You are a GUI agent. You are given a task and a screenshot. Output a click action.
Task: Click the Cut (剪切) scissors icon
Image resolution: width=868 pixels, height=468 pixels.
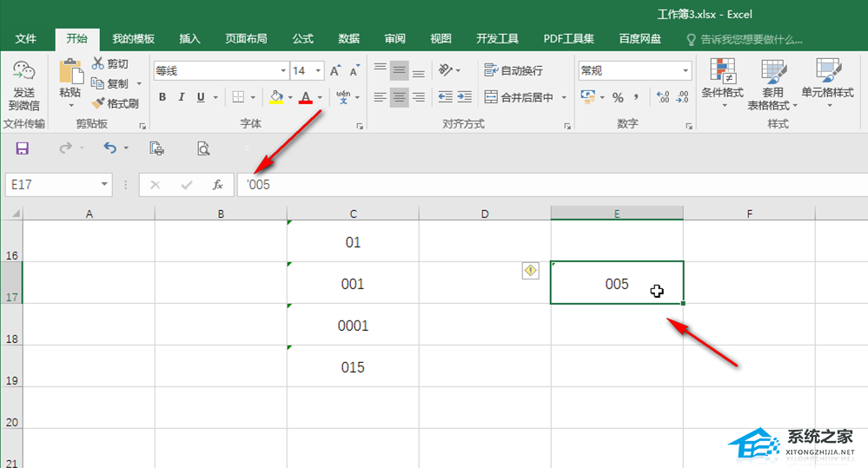pyautogui.click(x=98, y=63)
